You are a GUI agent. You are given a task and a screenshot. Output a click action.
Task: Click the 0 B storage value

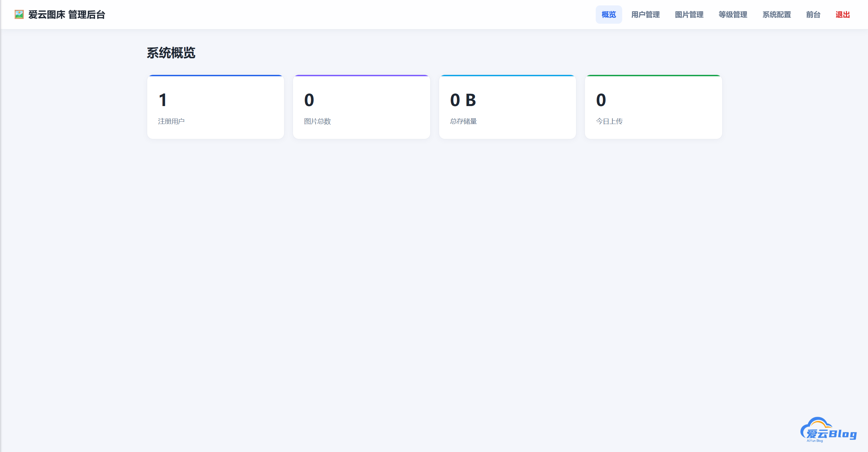tap(463, 100)
